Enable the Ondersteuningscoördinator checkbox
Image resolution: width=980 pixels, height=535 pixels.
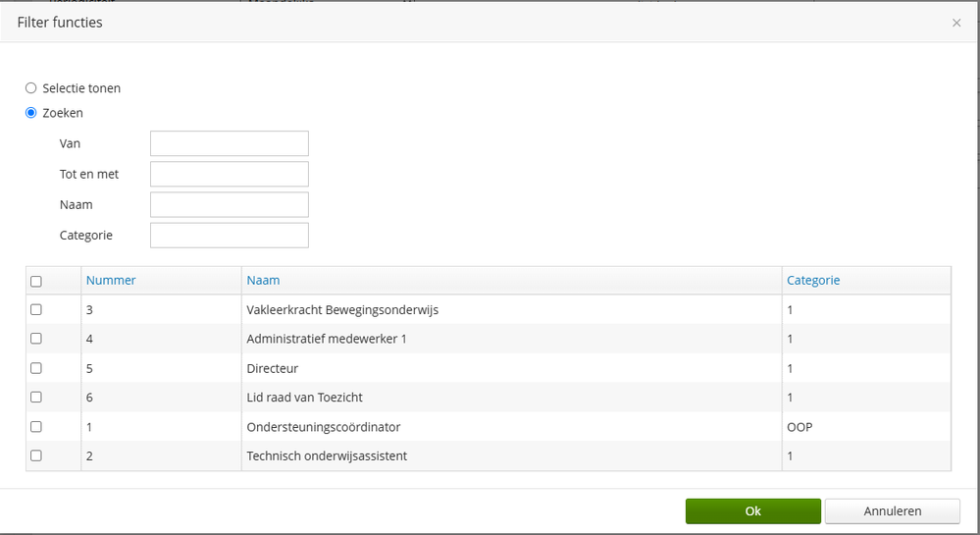tap(36, 427)
